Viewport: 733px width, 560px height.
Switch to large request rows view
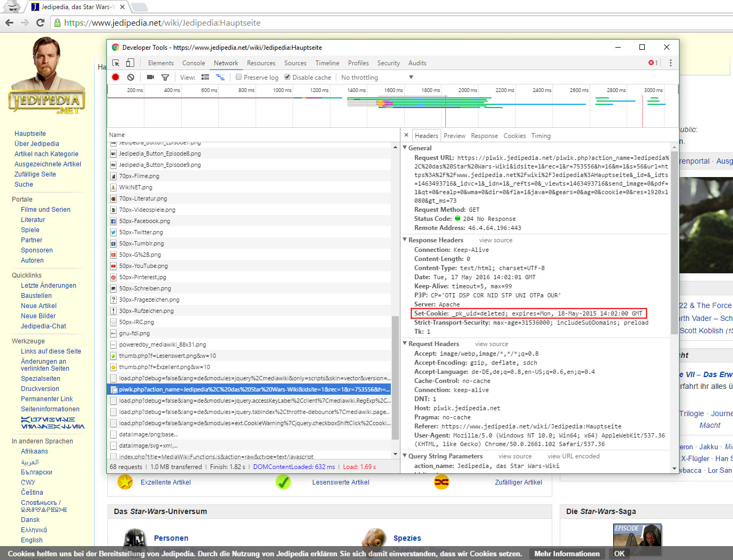tap(205, 77)
